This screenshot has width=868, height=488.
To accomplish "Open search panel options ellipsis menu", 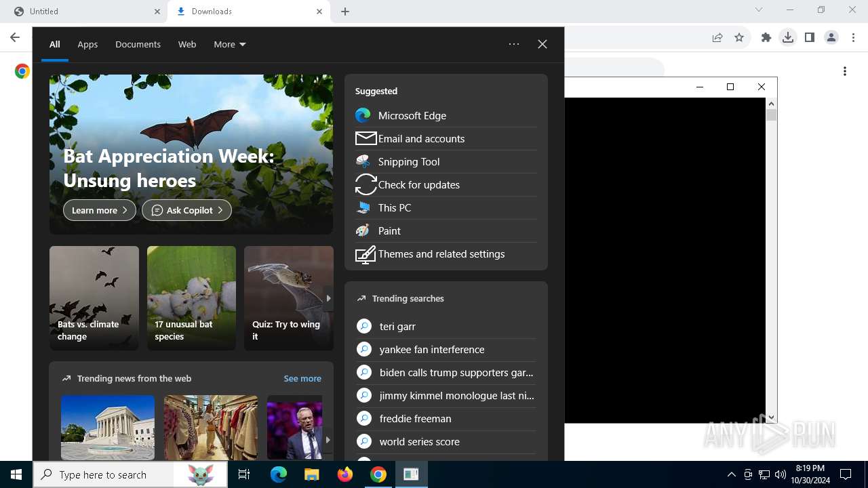I will click(514, 44).
